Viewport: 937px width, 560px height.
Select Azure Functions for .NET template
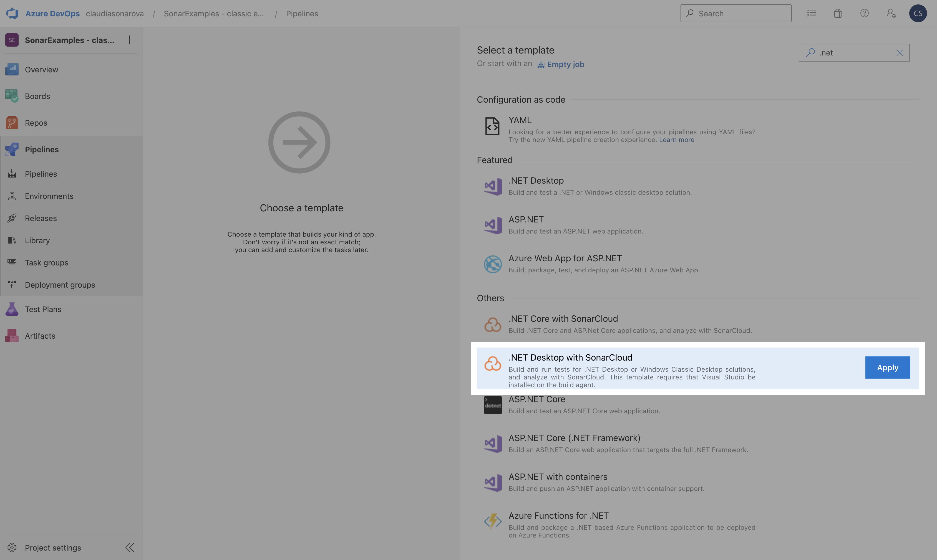click(698, 525)
